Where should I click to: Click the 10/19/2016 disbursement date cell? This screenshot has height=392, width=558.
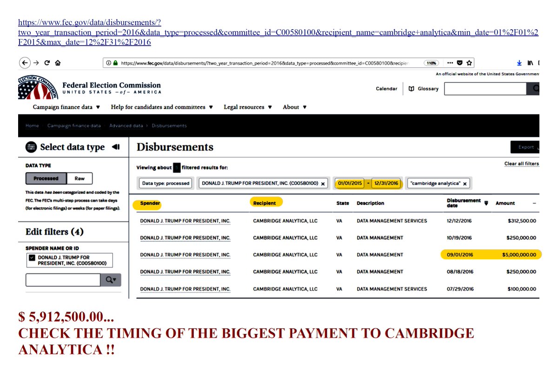tap(459, 238)
